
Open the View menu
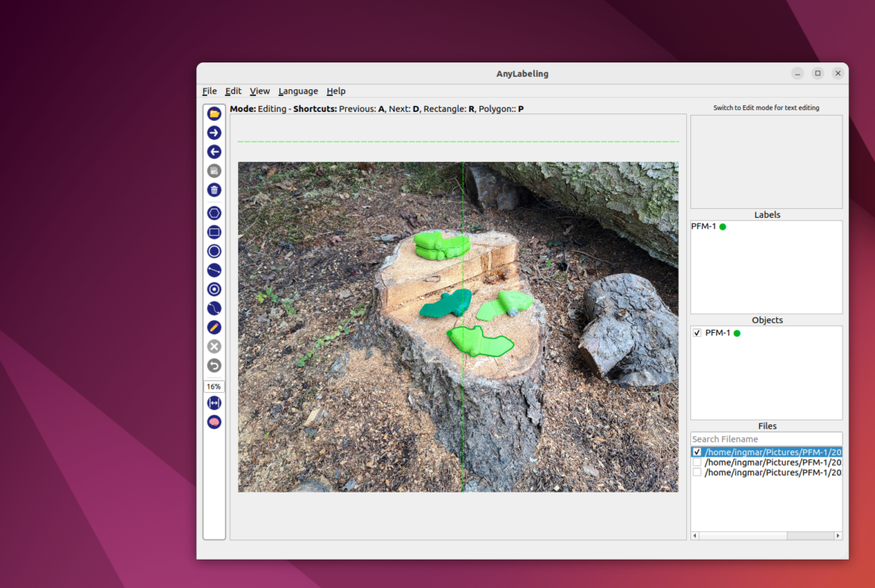pos(259,92)
